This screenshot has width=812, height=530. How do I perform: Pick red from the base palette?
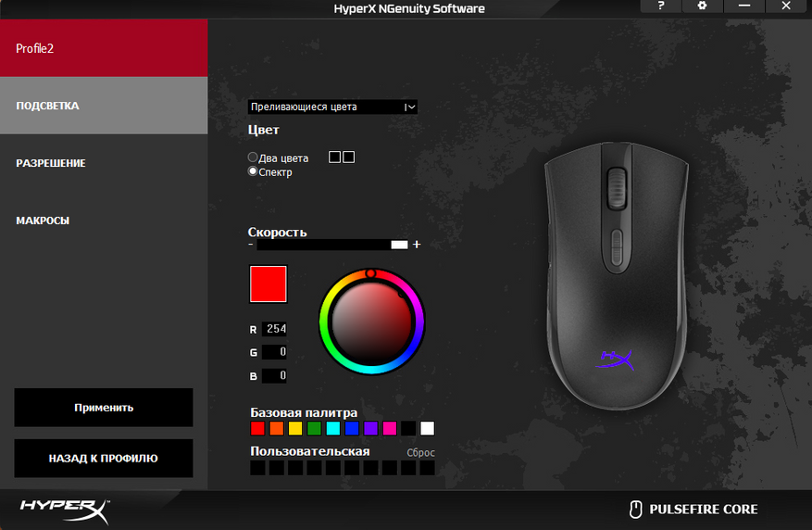[x=257, y=428]
